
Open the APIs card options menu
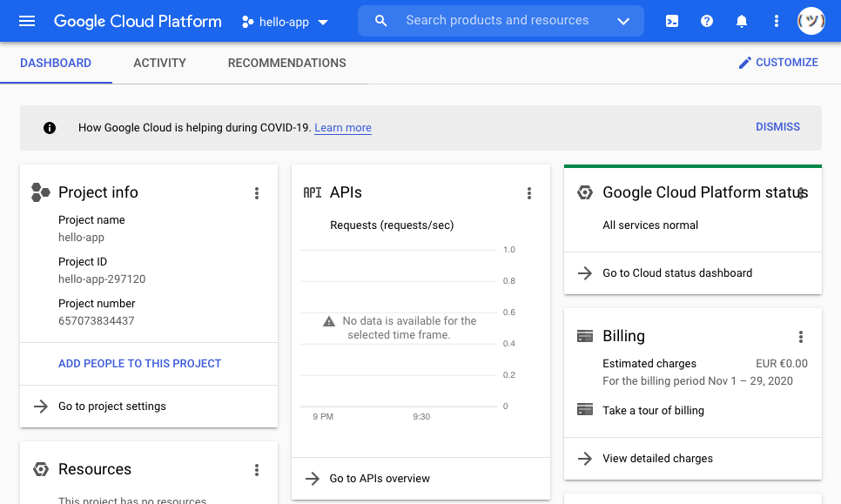click(529, 193)
